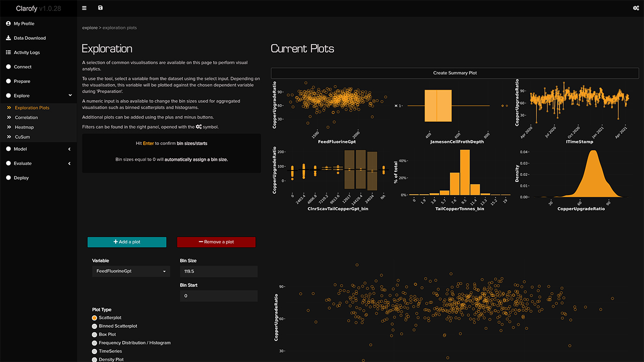Viewport: 644px width, 362px height.
Task: Click the Bin Size input field
Action: (218, 271)
